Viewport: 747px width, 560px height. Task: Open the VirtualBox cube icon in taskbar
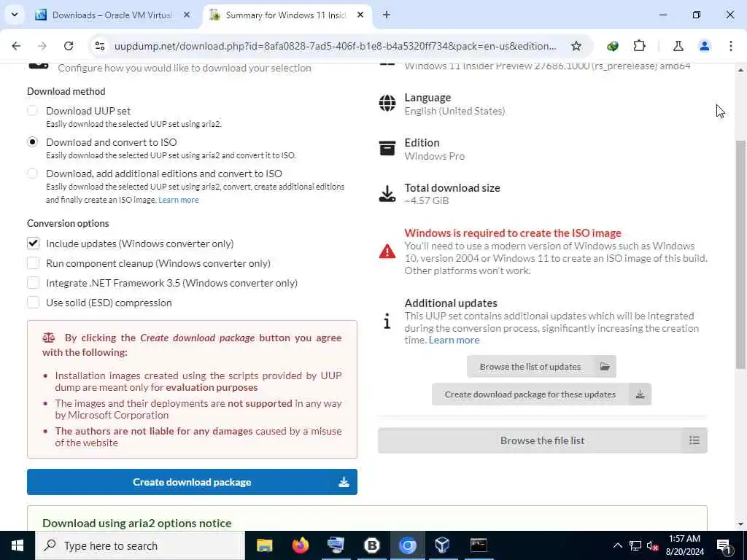(442, 545)
